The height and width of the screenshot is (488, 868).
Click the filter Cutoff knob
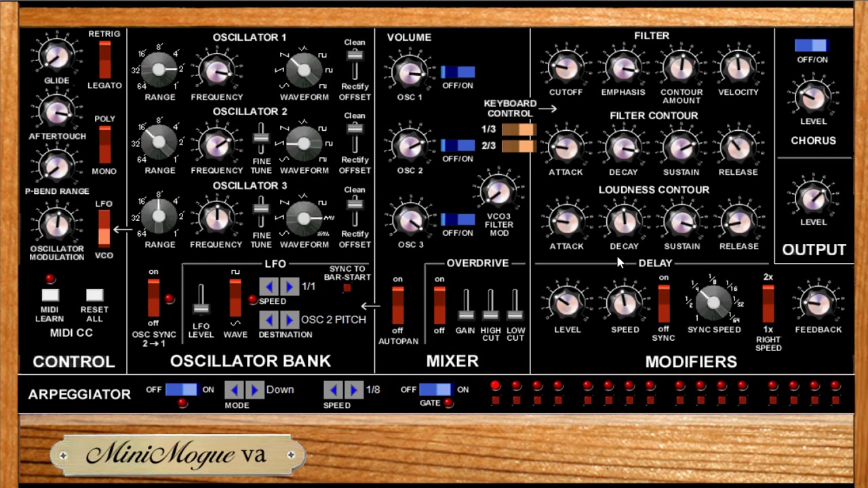point(566,67)
